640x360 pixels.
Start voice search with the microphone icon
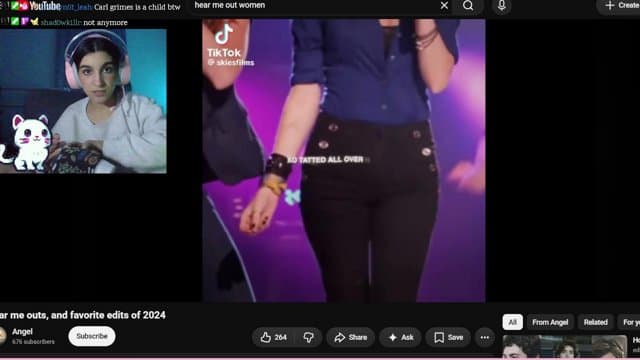coord(502,6)
